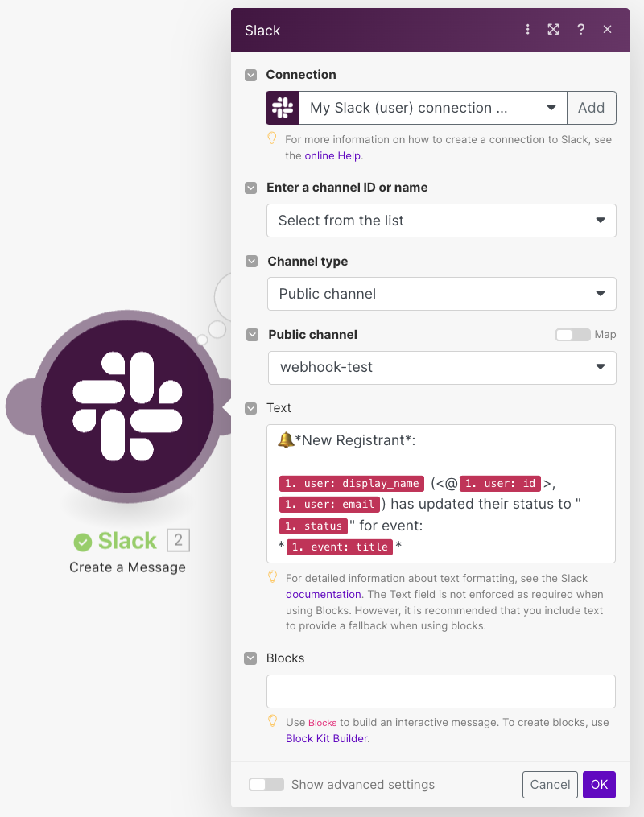This screenshot has width=644, height=817.
Task: Open the Block Kit Builder link
Action: 325,738
